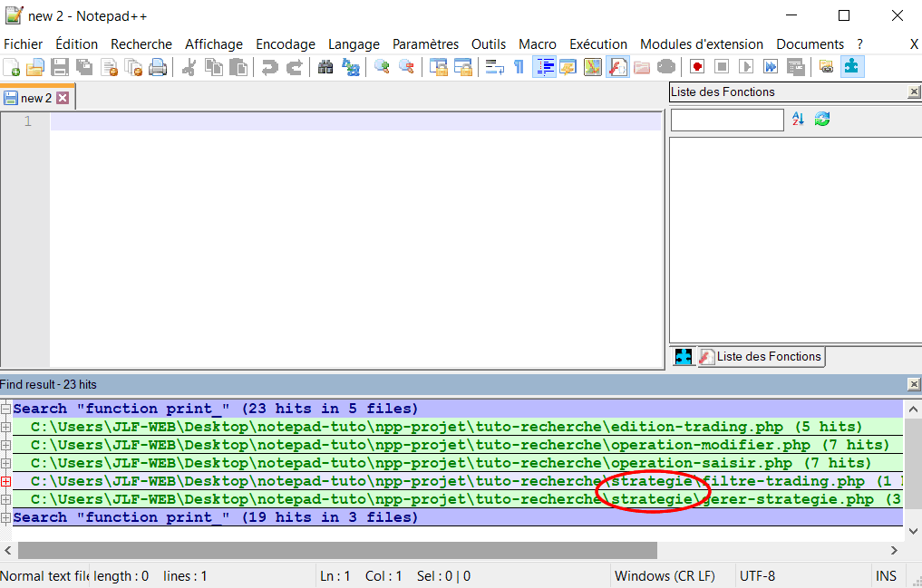Close the Find result panel
Image resolution: width=922 pixels, height=588 pixels.
pos(914,384)
